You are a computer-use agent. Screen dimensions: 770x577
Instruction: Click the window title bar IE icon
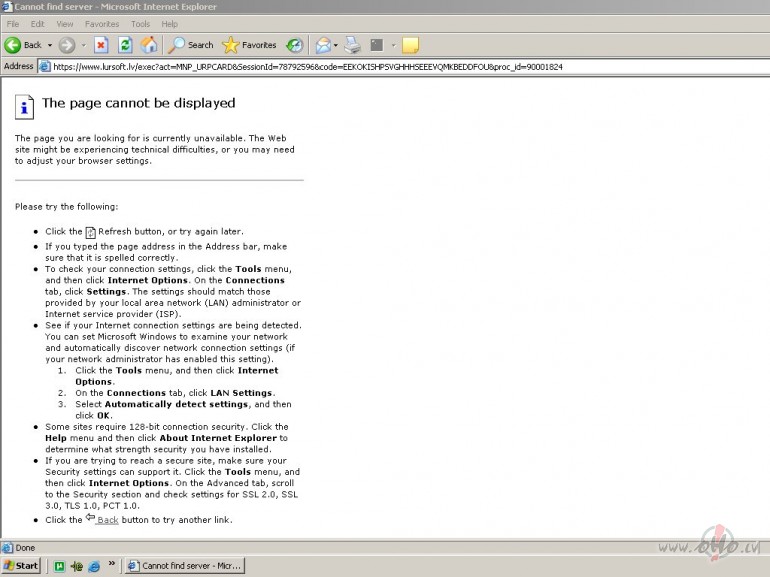pos(7,6)
